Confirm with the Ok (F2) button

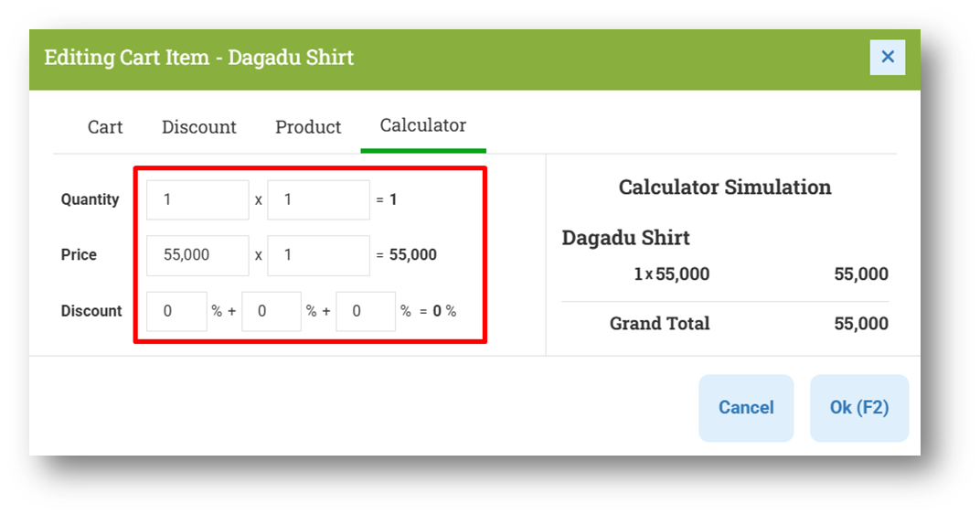pos(859,408)
